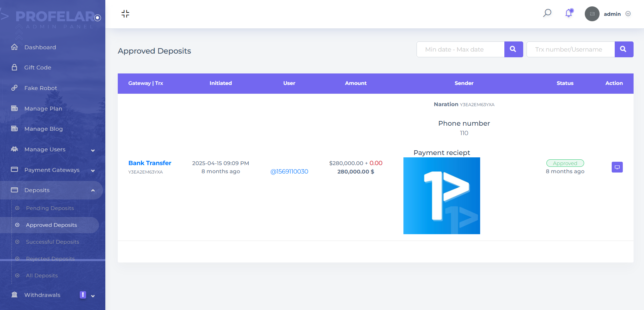The width and height of the screenshot is (644, 310).
Task: Open user @1569110030 profile link
Action: click(x=289, y=172)
